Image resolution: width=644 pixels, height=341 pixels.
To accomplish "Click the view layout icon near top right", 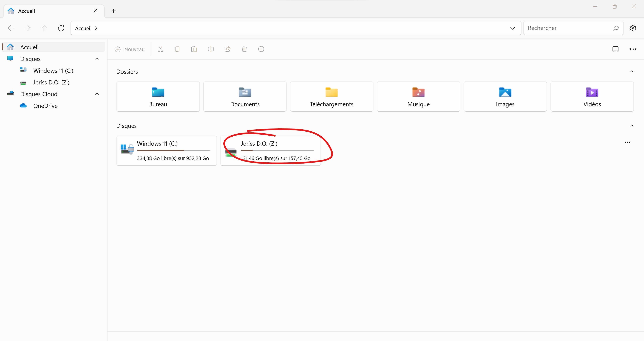I will [x=615, y=49].
